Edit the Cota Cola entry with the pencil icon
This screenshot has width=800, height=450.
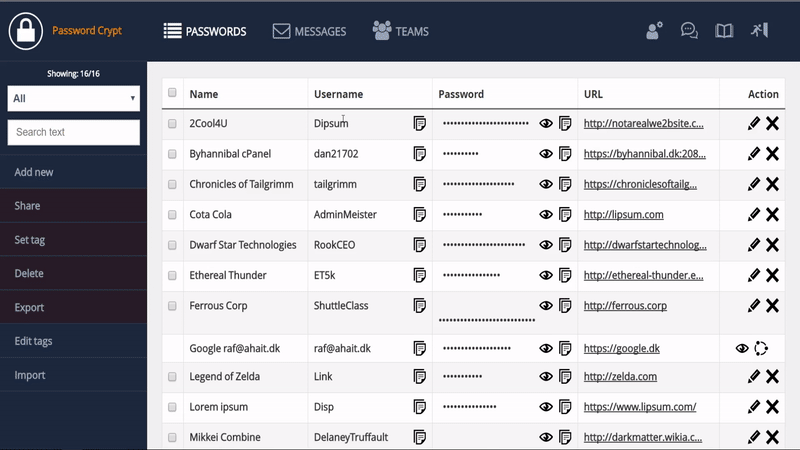point(754,214)
